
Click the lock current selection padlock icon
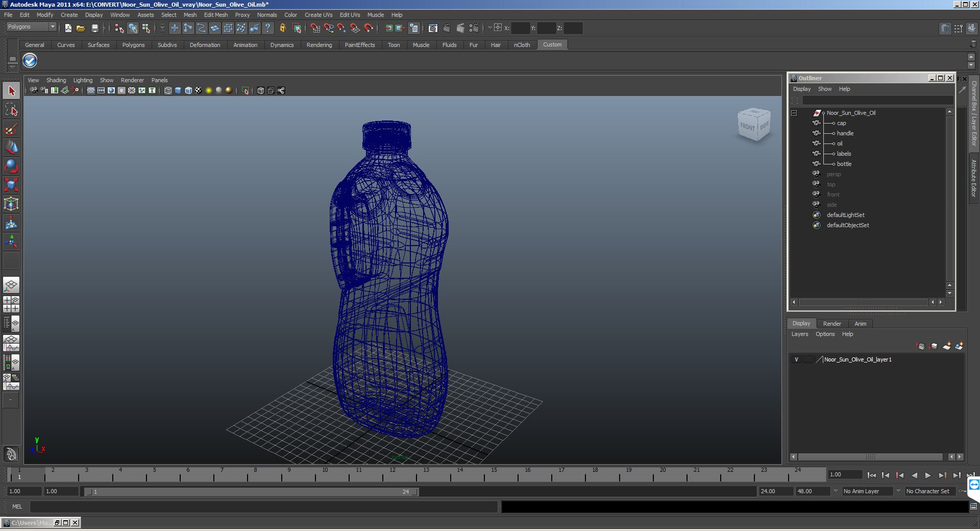click(282, 28)
